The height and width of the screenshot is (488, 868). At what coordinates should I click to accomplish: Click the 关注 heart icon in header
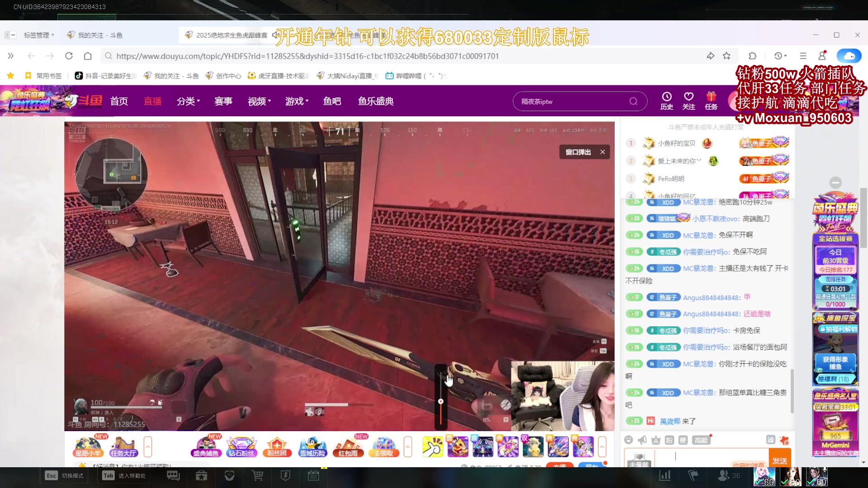(689, 101)
